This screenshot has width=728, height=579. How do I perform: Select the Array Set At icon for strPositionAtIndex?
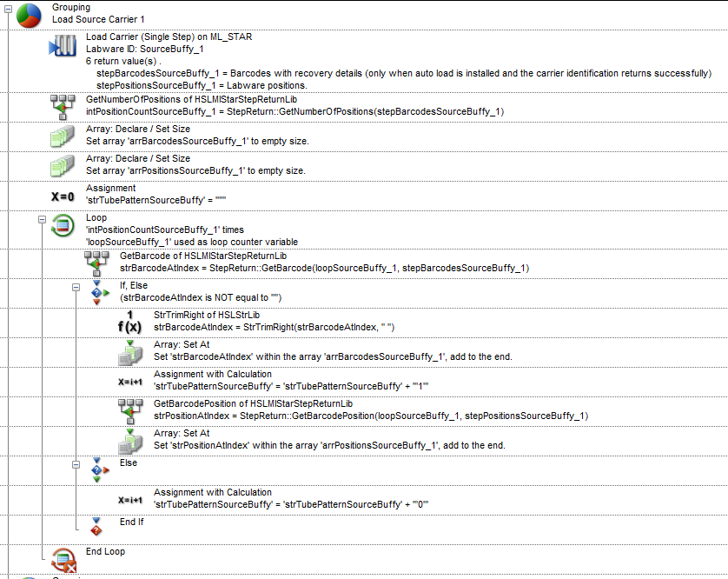(130, 441)
